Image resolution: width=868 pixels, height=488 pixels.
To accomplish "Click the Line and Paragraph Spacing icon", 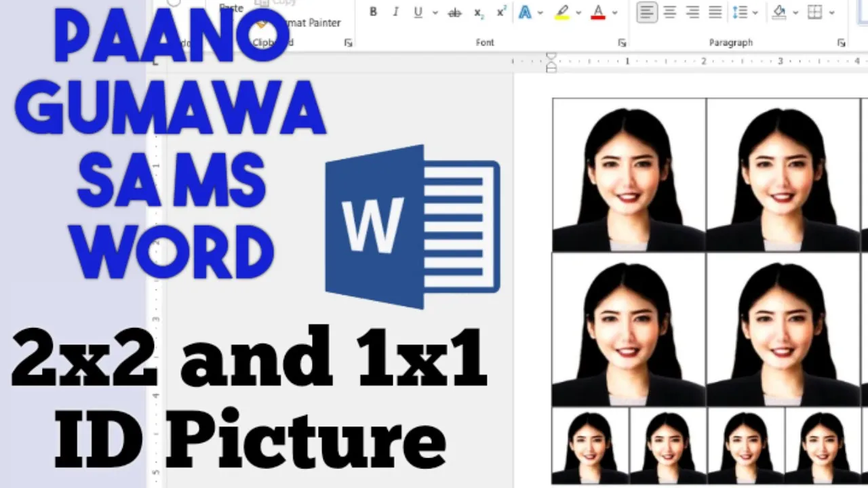I will [x=740, y=12].
